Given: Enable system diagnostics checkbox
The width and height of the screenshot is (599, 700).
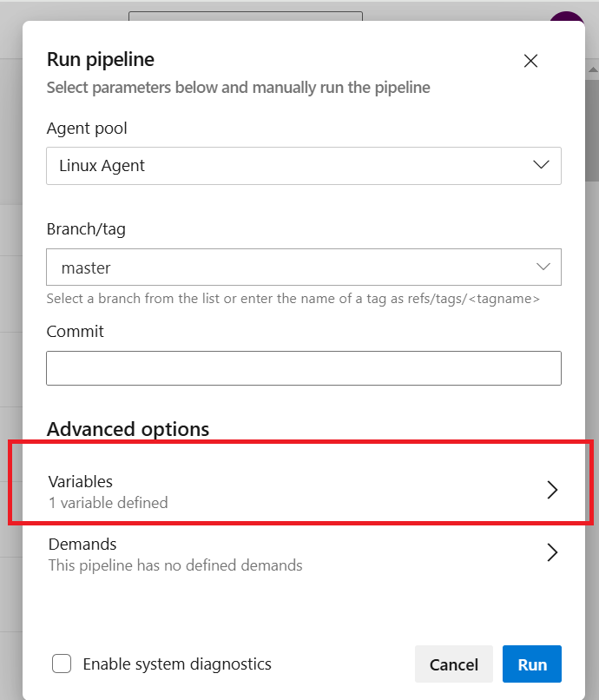Looking at the screenshot, I should [62, 664].
